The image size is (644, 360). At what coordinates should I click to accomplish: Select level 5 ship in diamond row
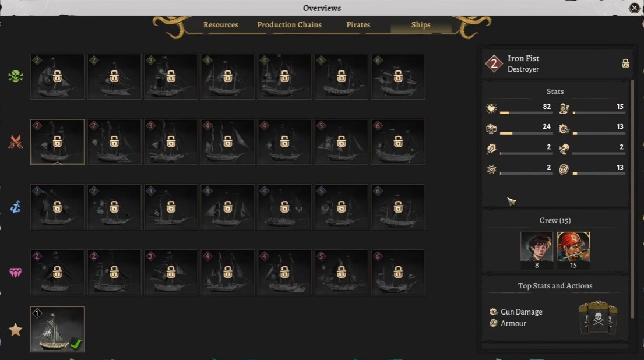[342, 273]
